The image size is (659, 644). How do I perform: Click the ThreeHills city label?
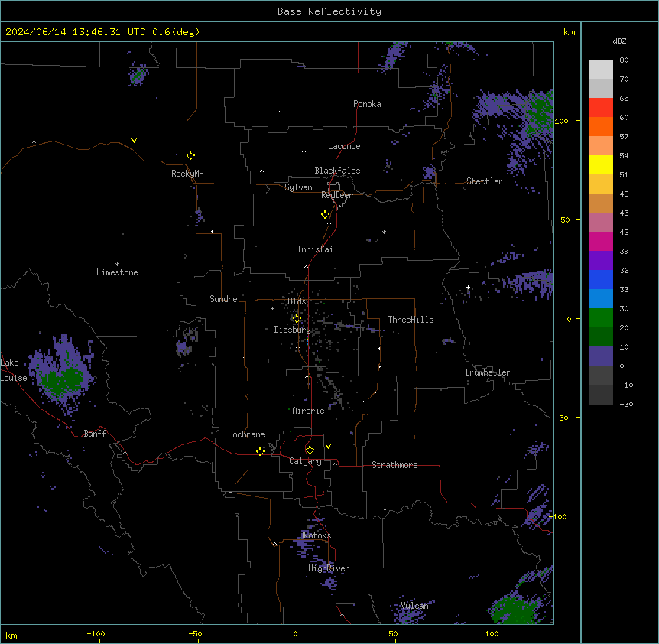coord(411,320)
